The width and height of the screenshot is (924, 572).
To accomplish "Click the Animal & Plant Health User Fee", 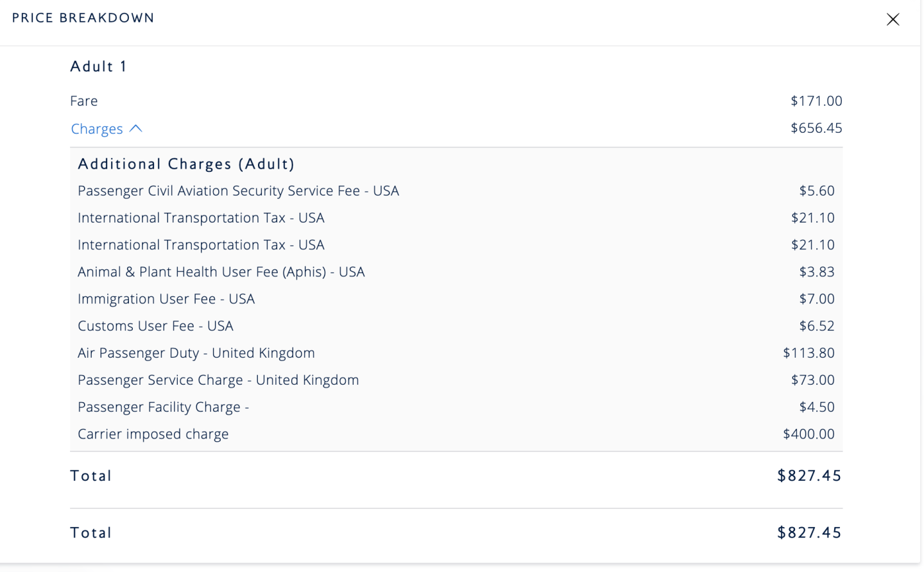I will (x=221, y=272).
